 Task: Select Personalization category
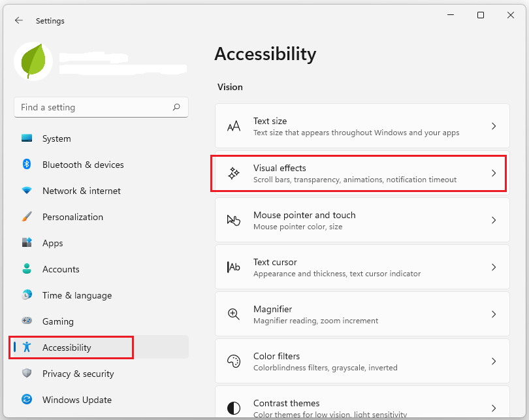tap(101, 217)
